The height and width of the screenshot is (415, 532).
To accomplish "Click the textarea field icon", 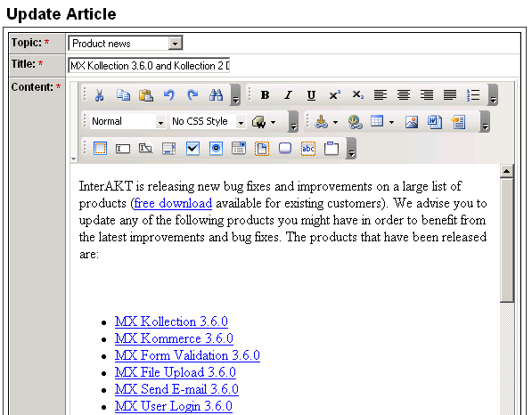I will click(146, 149).
